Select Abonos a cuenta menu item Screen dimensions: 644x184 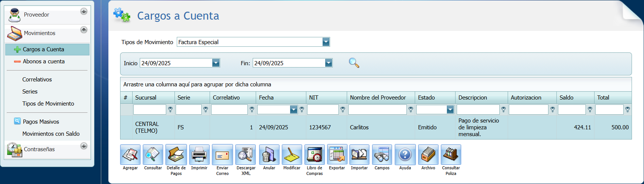coord(43,61)
